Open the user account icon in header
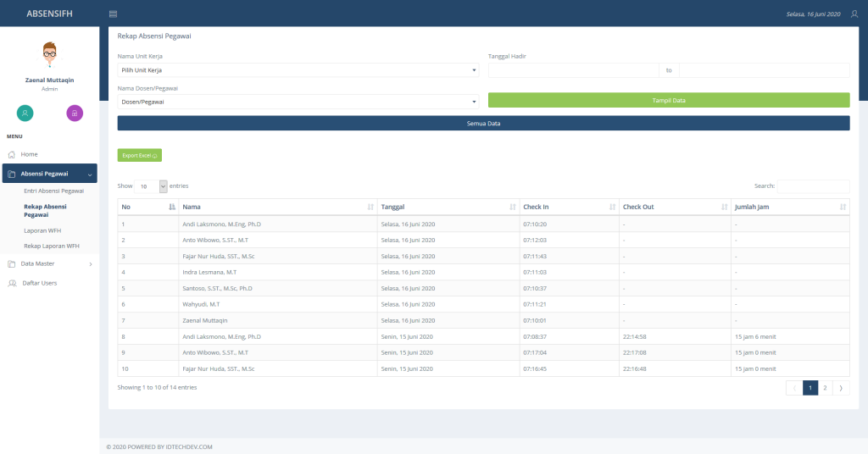868x454 pixels. point(854,14)
